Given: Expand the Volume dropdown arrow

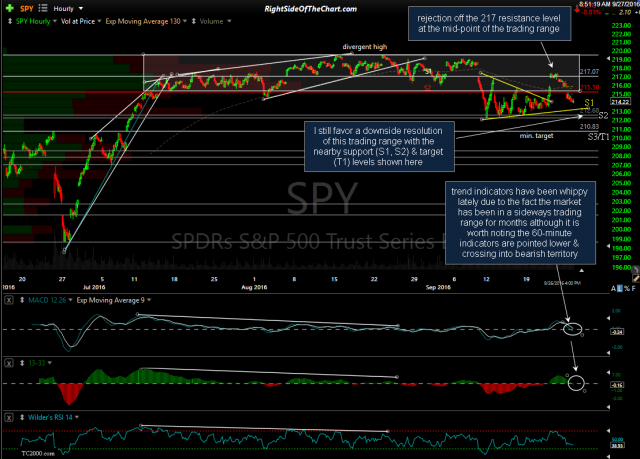Looking at the screenshot, I should tap(229, 21).
